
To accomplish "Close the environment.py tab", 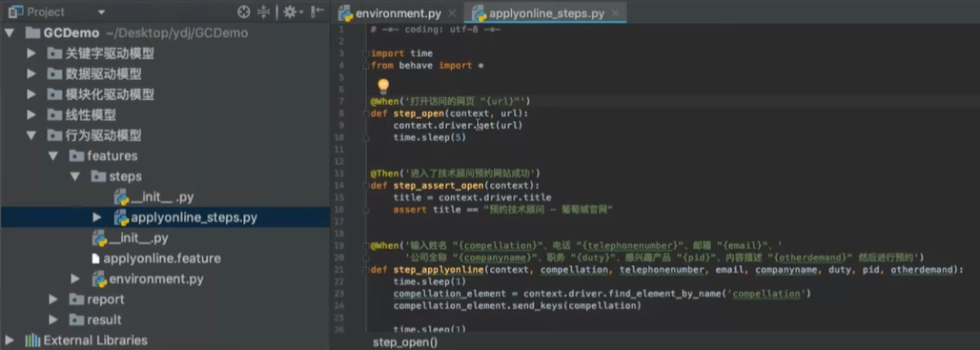I will click(453, 13).
